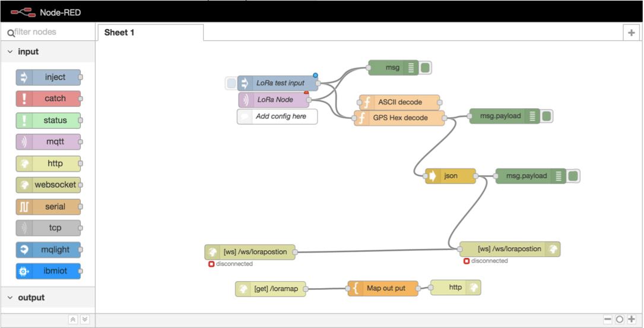Select the websocket palette node

tap(48, 185)
